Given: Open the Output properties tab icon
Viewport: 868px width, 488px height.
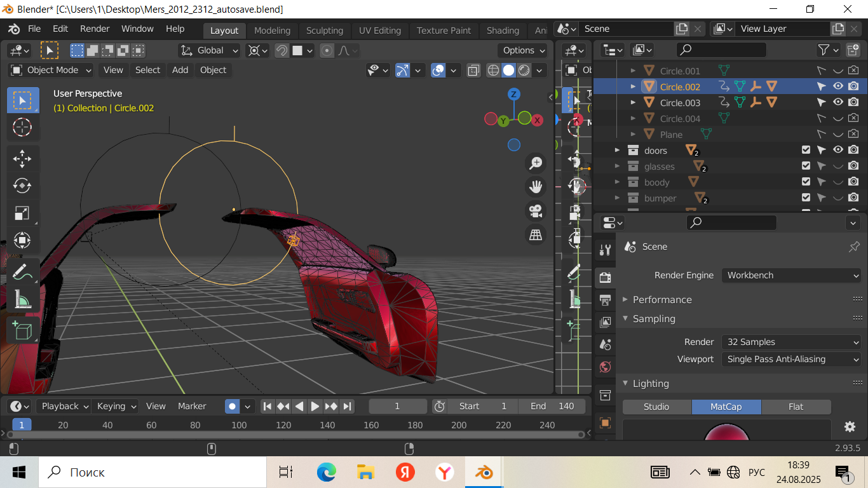Looking at the screenshot, I should pos(605,300).
